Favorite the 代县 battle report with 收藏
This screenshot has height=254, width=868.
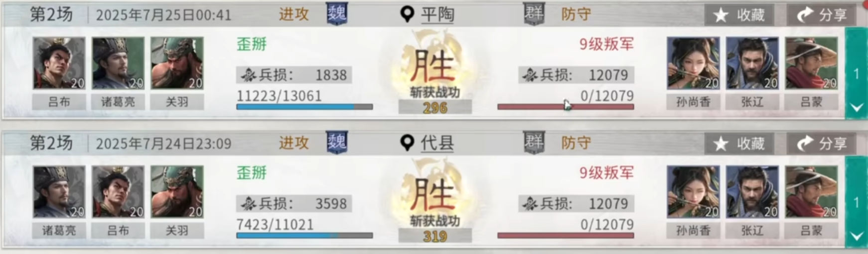pyautogui.click(x=739, y=144)
